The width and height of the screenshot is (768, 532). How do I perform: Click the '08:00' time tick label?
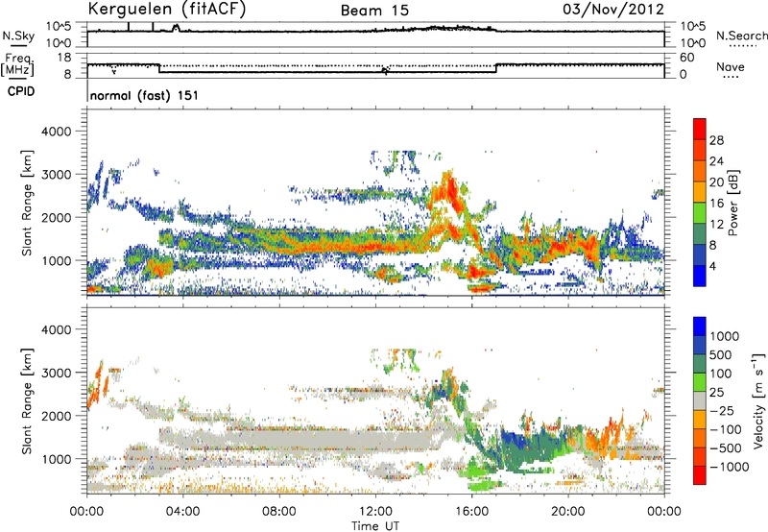pyautogui.click(x=279, y=512)
